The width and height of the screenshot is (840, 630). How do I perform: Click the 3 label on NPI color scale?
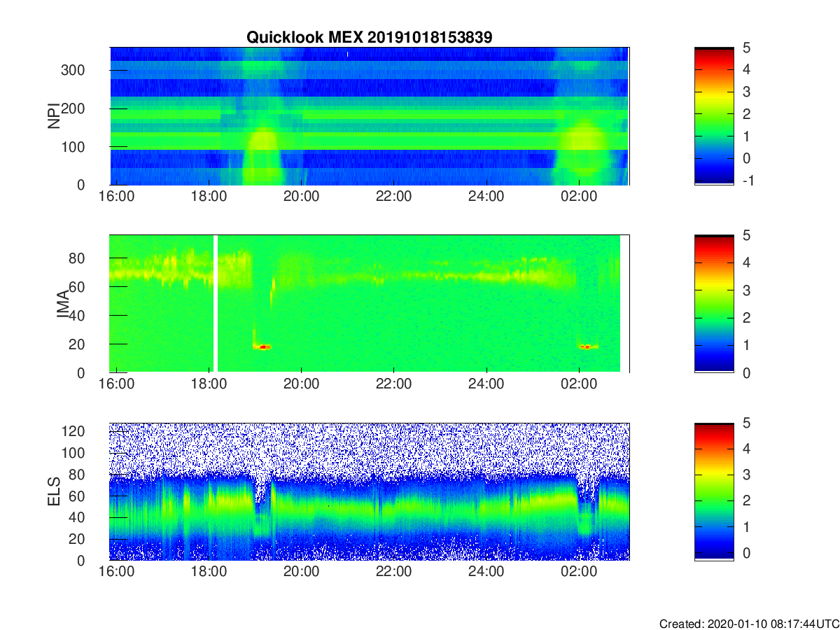pos(746,92)
